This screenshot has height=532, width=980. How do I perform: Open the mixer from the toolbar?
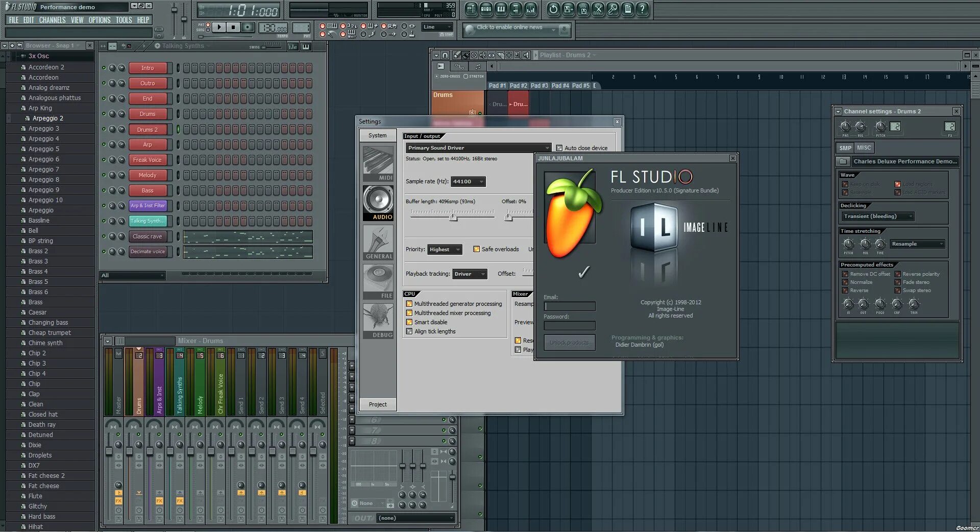pyautogui.click(x=530, y=9)
